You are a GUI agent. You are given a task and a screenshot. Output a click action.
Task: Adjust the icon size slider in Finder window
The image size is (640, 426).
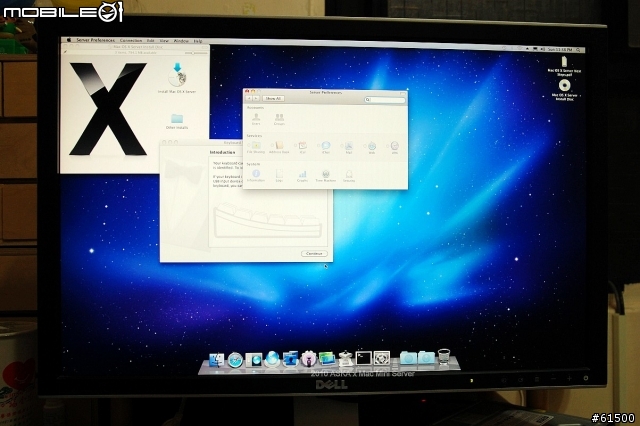195,53
